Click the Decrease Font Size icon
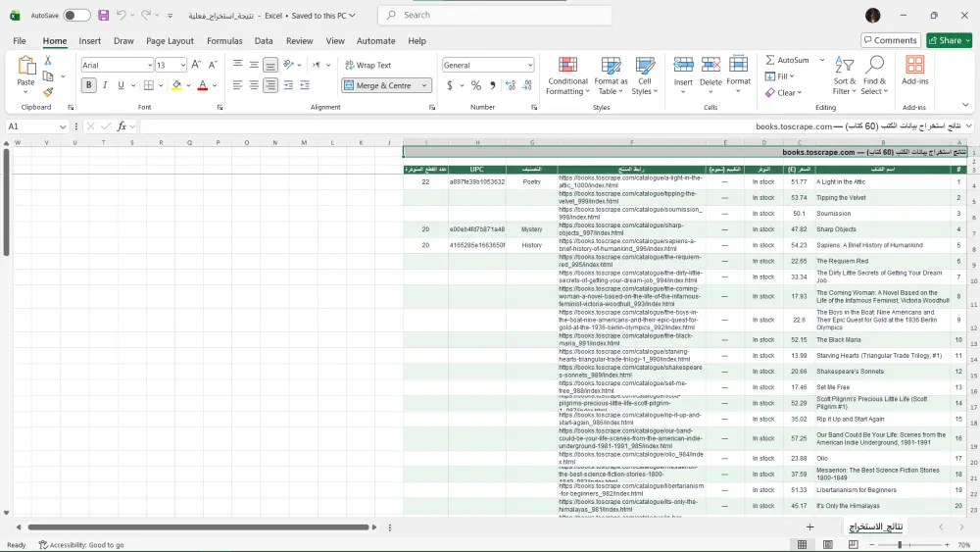980x552 pixels. coord(213,65)
